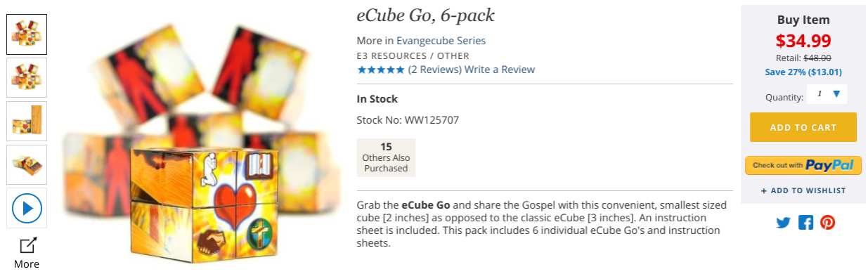Click the 15 Others Also Purchased box
The image size is (868, 274).
coord(386,157)
